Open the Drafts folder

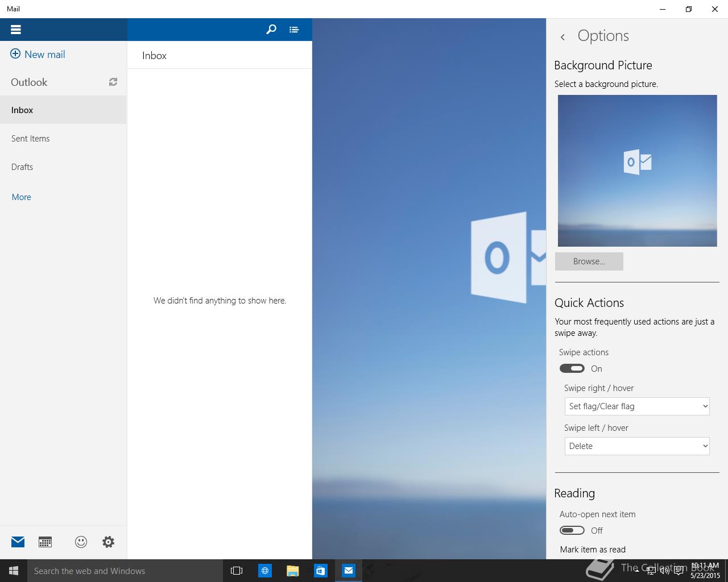[63, 167]
